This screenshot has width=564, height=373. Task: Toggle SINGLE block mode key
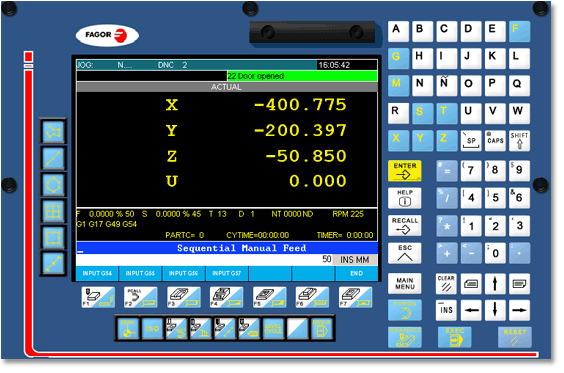point(321,328)
